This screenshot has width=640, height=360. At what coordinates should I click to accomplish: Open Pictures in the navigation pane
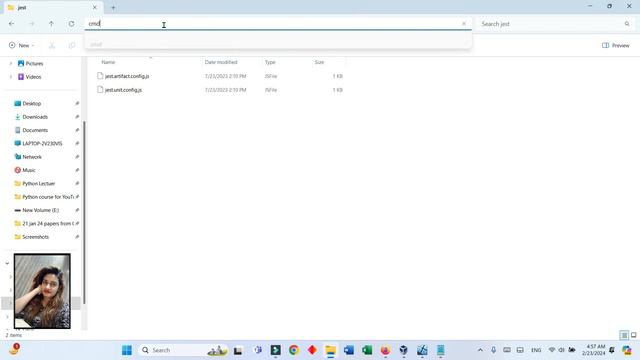click(x=34, y=64)
